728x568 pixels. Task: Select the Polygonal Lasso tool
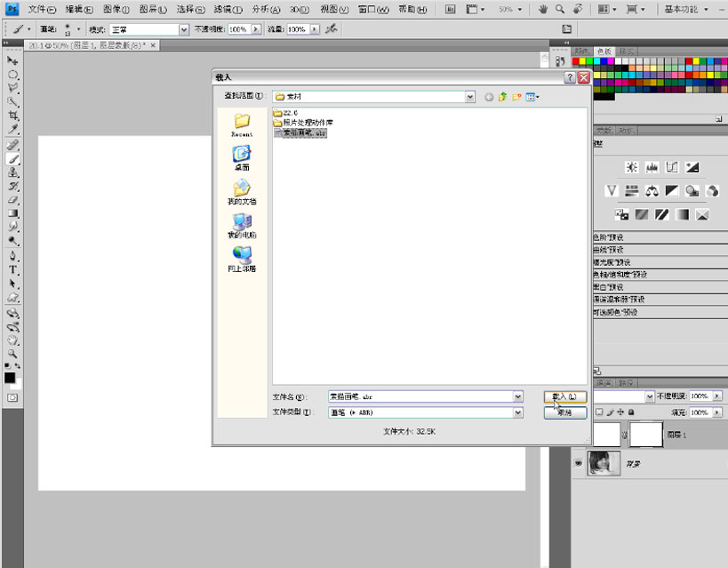coord(12,88)
